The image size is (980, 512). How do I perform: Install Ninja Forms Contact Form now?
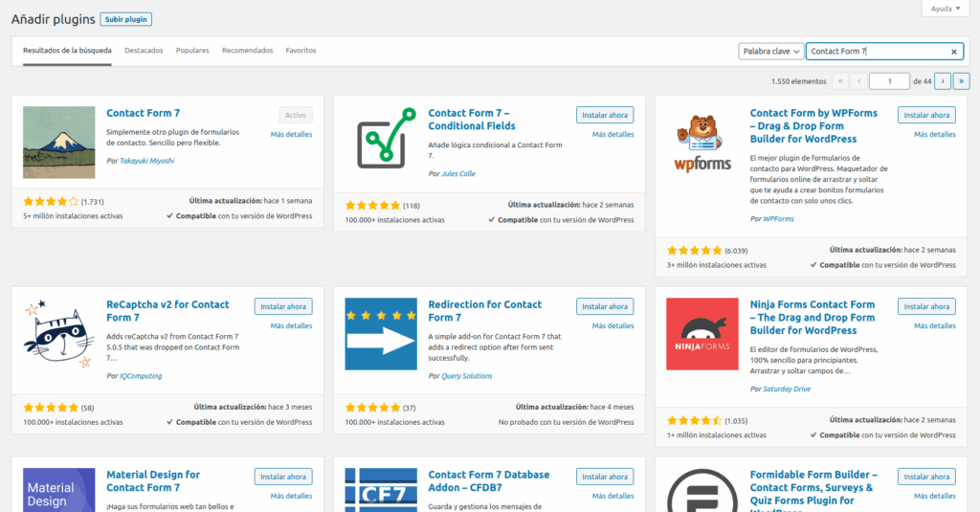pos(926,306)
